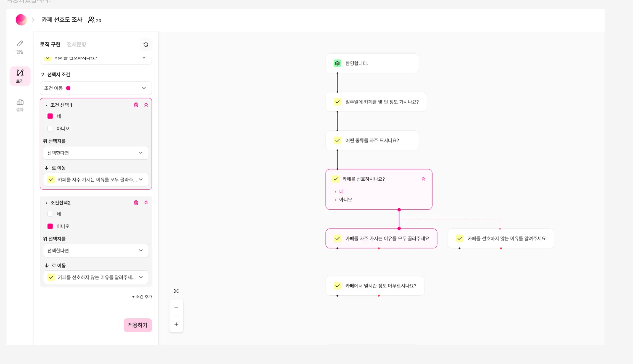Screen dimensions: 633x364
Task: Zoom in canvas with plus icon
Action: [x=176, y=324]
